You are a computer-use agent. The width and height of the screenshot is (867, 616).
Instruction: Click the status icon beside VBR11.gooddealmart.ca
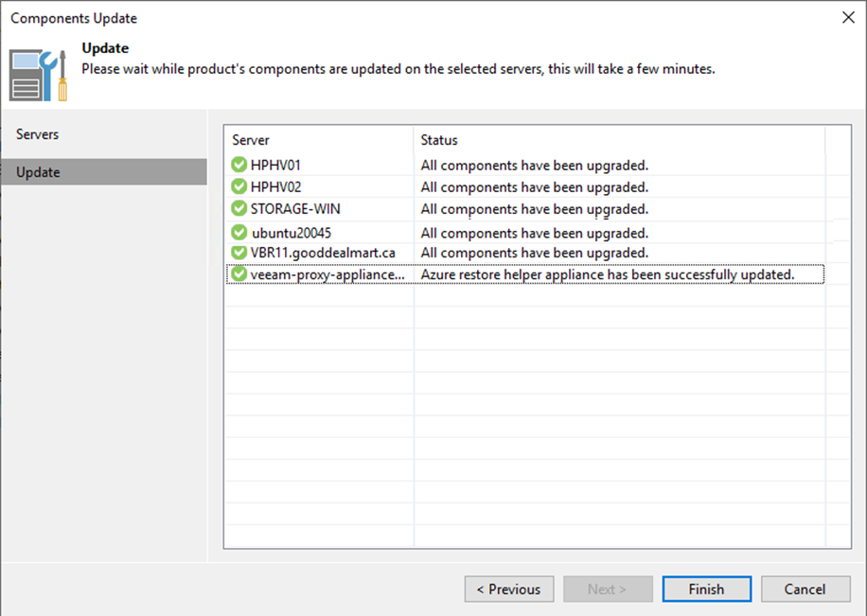[239, 253]
